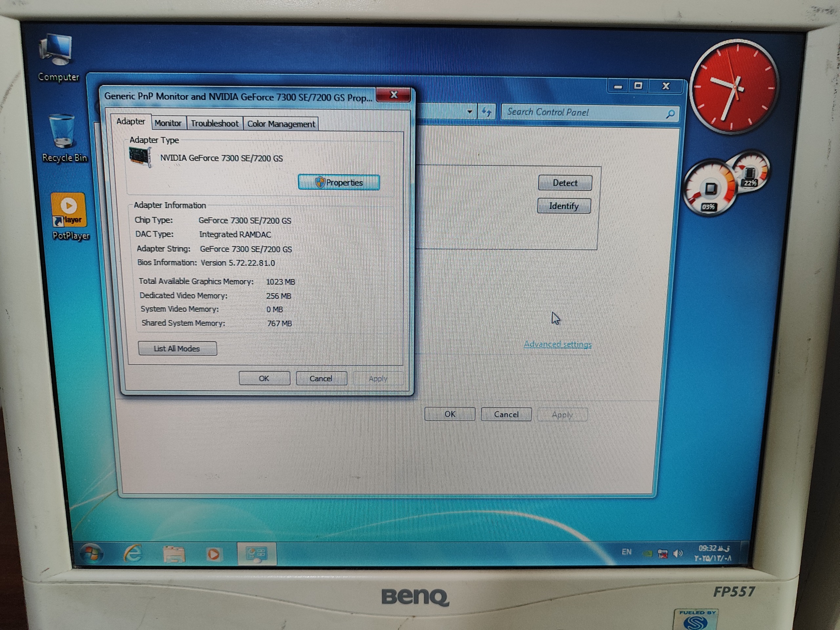
Task: Click the adapter Properties button
Action: click(x=339, y=183)
